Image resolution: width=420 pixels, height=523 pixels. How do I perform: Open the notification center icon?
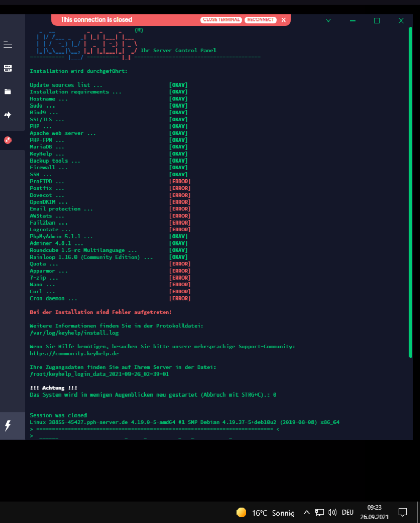click(x=403, y=513)
